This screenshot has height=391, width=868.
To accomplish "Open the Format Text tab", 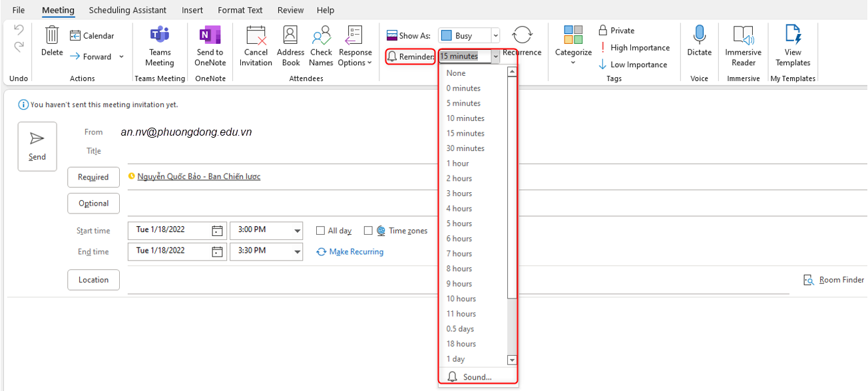I will [240, 10].
